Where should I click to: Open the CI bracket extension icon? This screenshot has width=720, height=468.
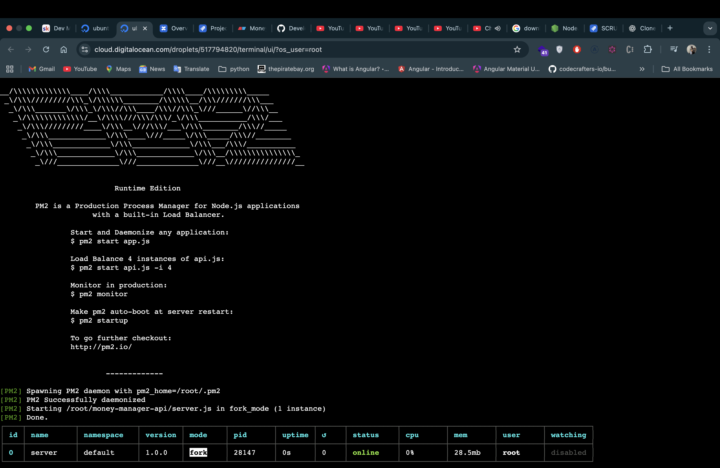click(x=630, y=50)
